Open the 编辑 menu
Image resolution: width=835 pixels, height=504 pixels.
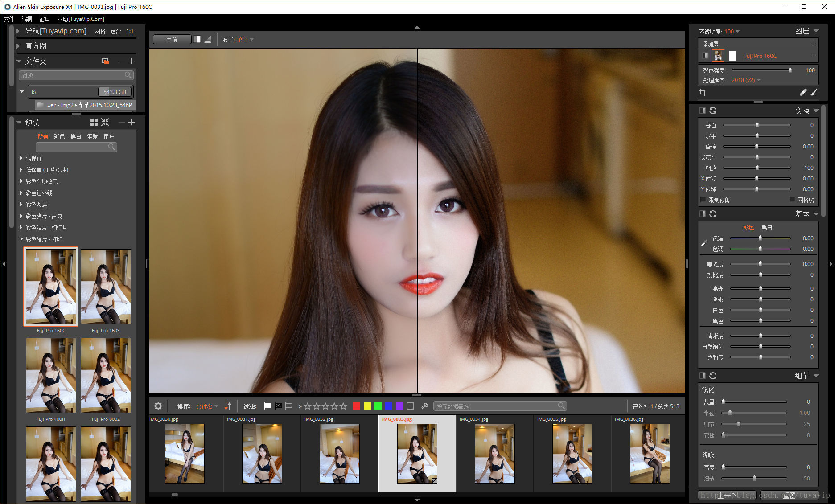[x=27, y=19]
